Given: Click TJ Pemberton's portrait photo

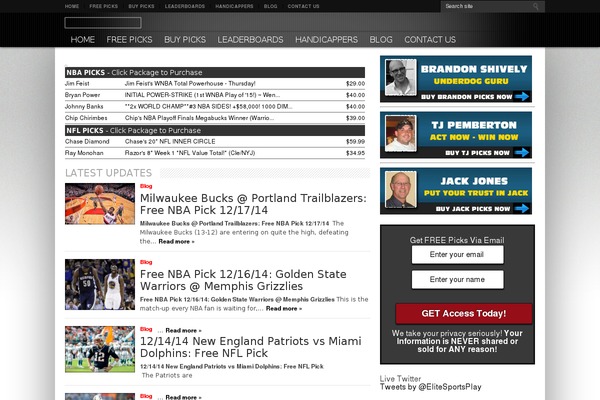Looking at the screenshot, I should click(x=401, y=133).
